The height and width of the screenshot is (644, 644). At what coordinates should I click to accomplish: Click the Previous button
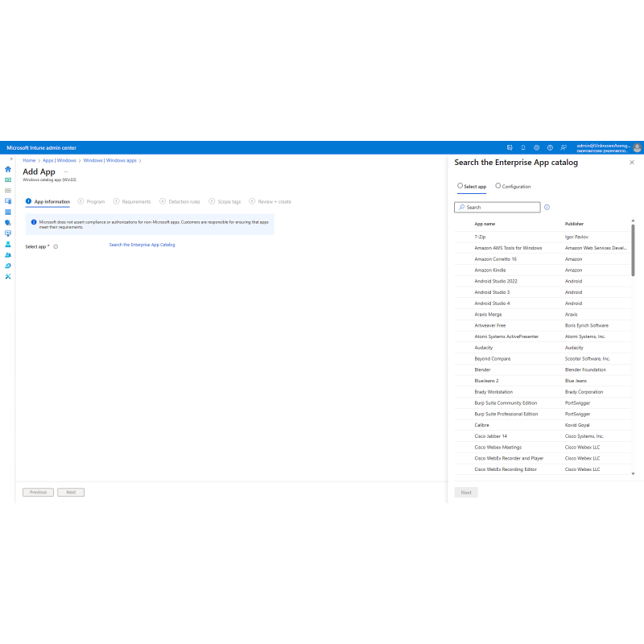pyautogui.click(x=38, y=492)
